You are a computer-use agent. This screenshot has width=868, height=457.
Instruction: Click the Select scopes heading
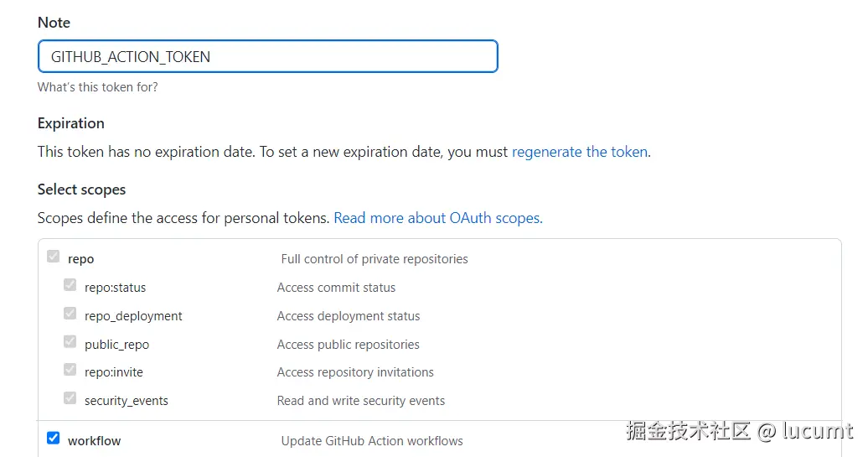click(81, 190)
